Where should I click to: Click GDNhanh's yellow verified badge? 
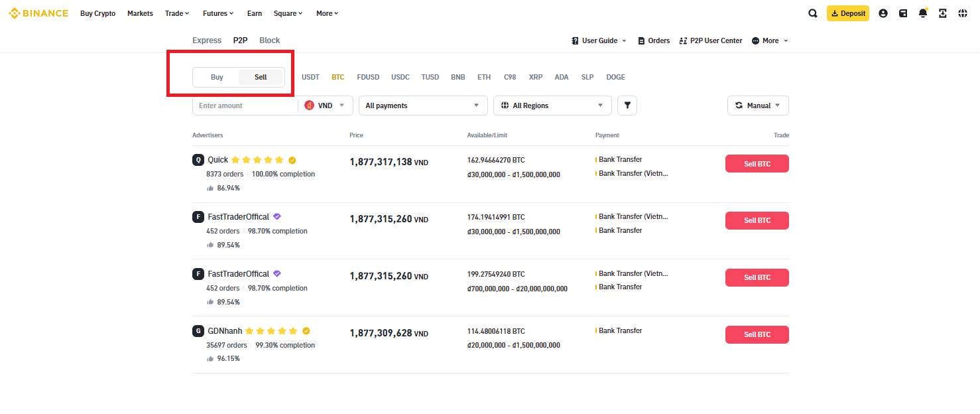(306, 331)
